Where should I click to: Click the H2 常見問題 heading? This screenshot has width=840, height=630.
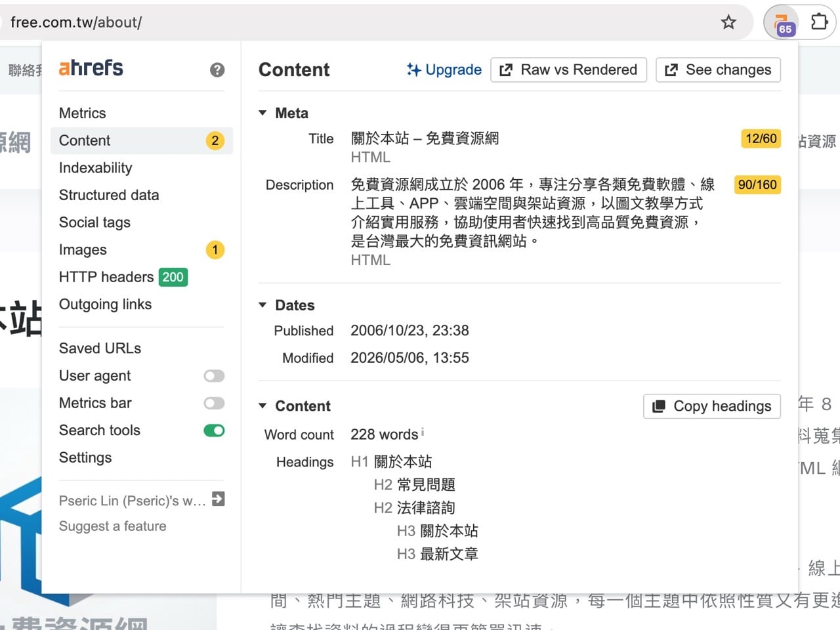point(415,485)
